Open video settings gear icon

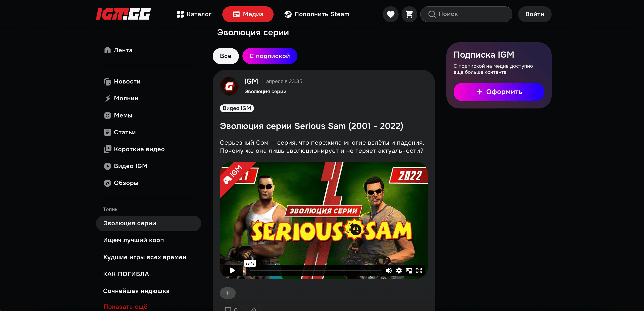click(x=399, y=270)
